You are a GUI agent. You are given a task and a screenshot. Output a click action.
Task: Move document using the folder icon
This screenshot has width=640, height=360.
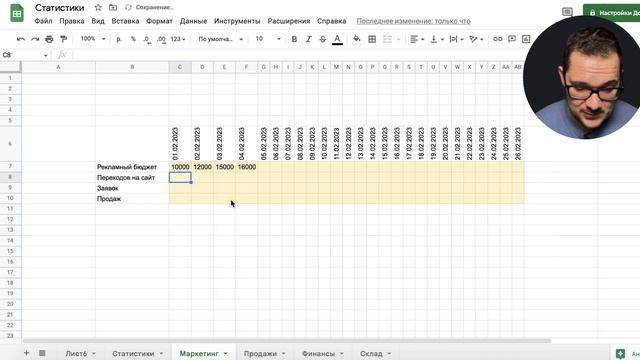pos(113,7)
